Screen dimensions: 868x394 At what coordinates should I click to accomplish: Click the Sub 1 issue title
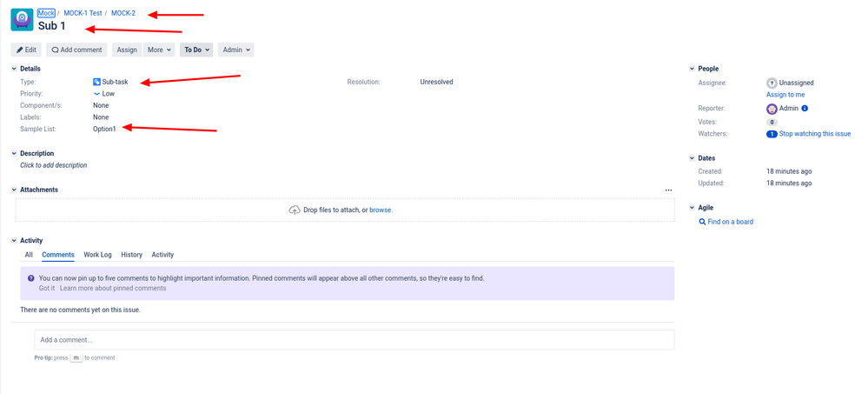coord(52,26)
